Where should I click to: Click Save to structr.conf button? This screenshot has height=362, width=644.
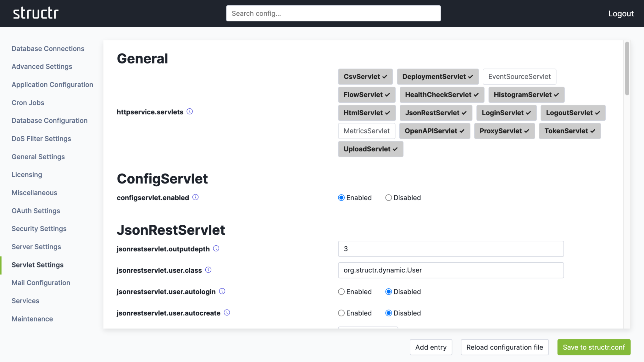594,347
